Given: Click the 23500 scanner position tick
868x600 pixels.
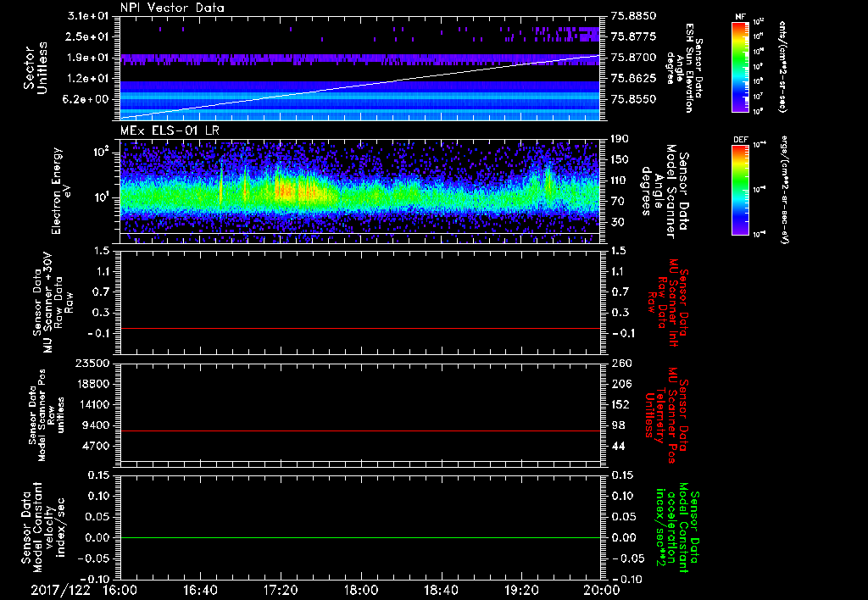Looking at the screenshot, I should click(93, 363).
